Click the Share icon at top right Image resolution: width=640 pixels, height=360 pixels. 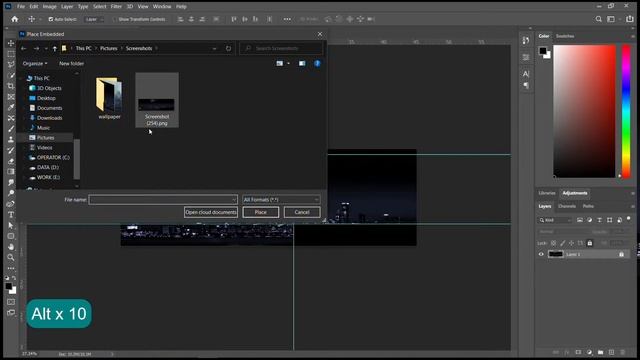pos(630,19)
